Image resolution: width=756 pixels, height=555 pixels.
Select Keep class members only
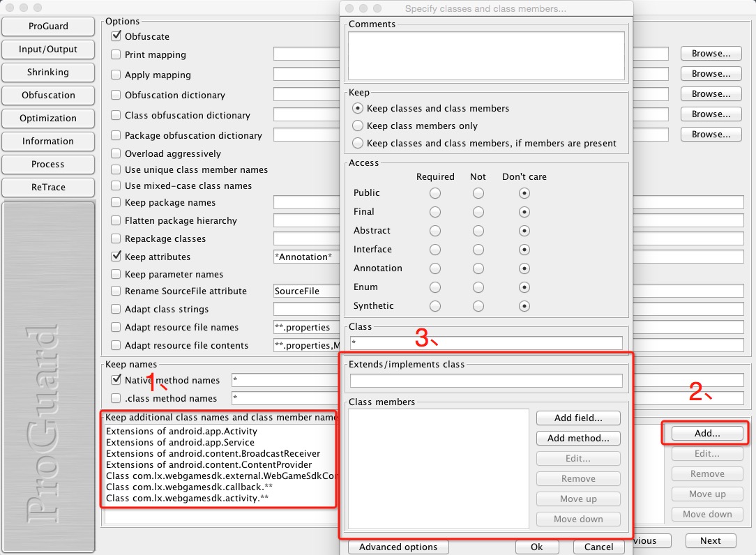(358, 126)
